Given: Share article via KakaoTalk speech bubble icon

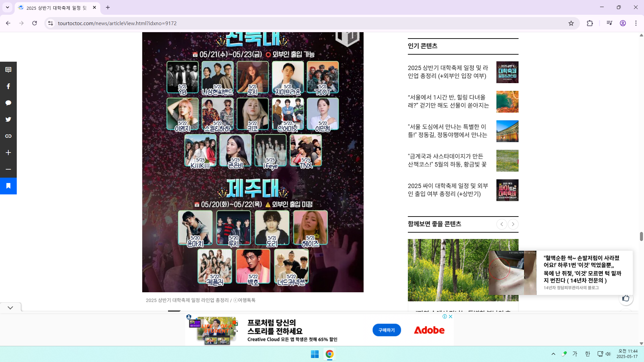Looking at the screenshot, I should [8, 103].
